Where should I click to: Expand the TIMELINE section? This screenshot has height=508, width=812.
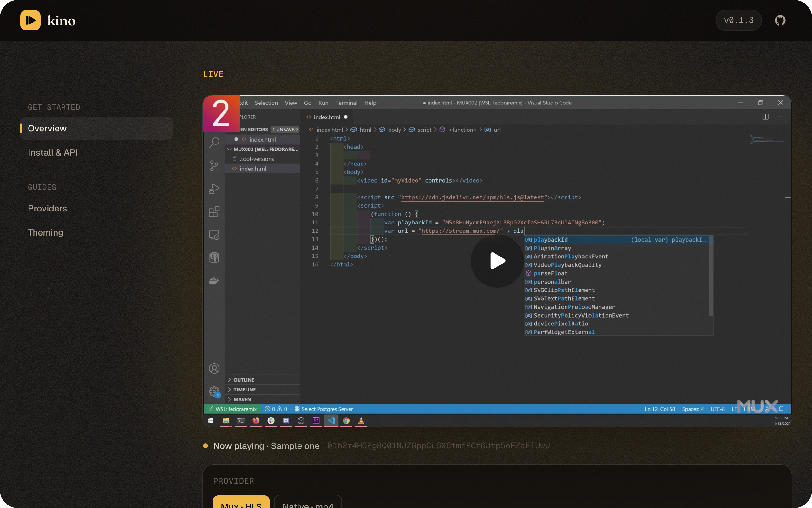(263, 390)
